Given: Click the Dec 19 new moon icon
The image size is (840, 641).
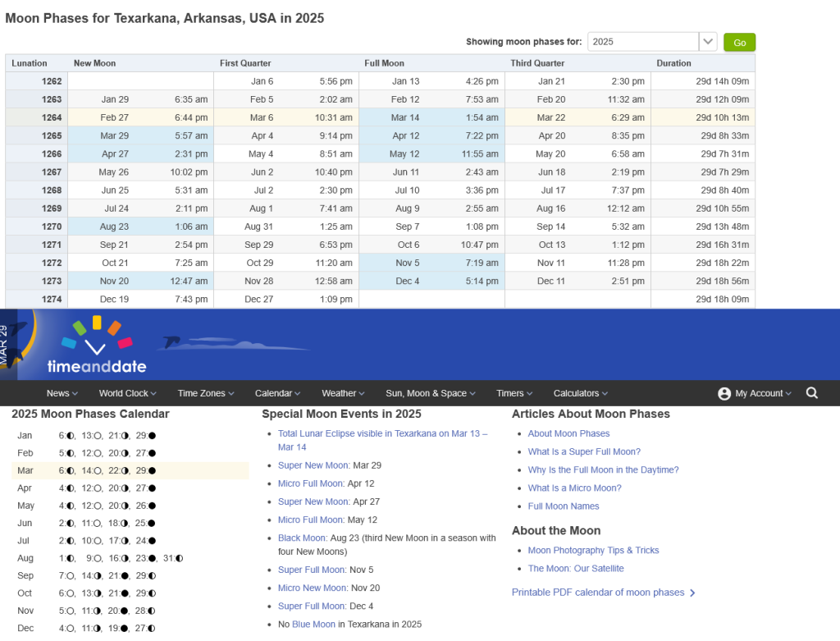Looking at the screenshot, I should click(125, 629).
